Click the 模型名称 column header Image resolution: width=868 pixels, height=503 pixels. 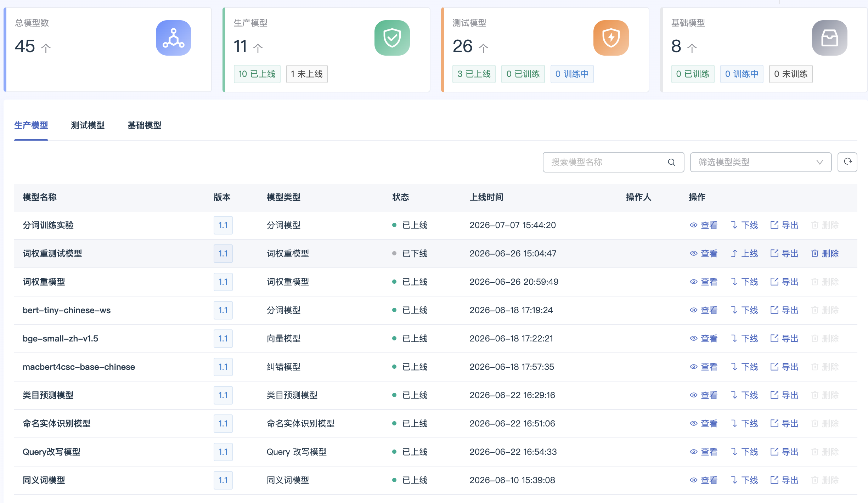point(40,197)
